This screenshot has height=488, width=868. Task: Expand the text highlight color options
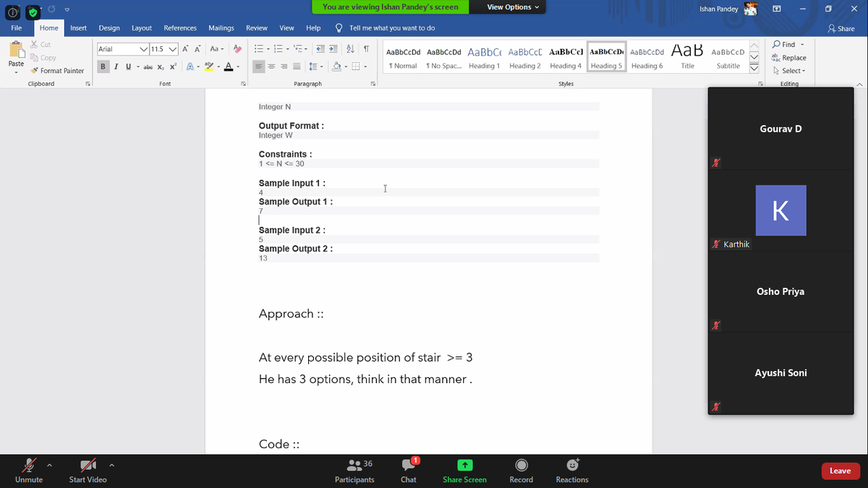pyautogui.click(x=219, y=66)
